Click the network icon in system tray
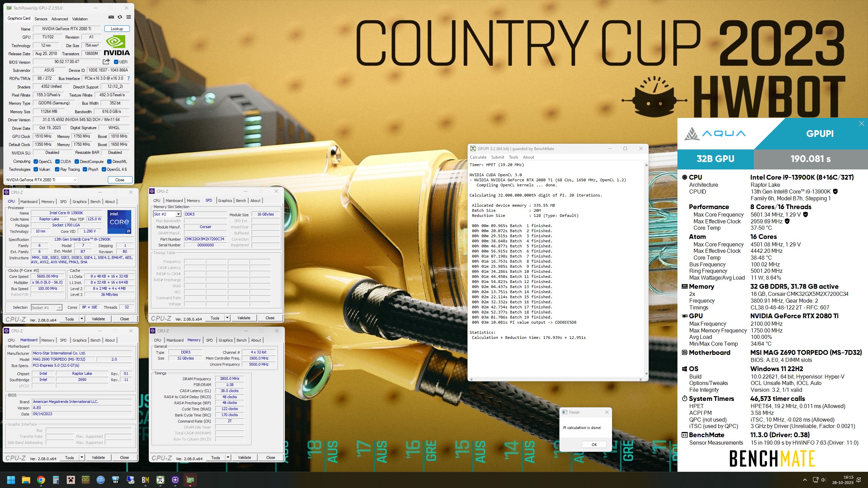Screen dimensions: 868x488 click(x=815, y=480)
